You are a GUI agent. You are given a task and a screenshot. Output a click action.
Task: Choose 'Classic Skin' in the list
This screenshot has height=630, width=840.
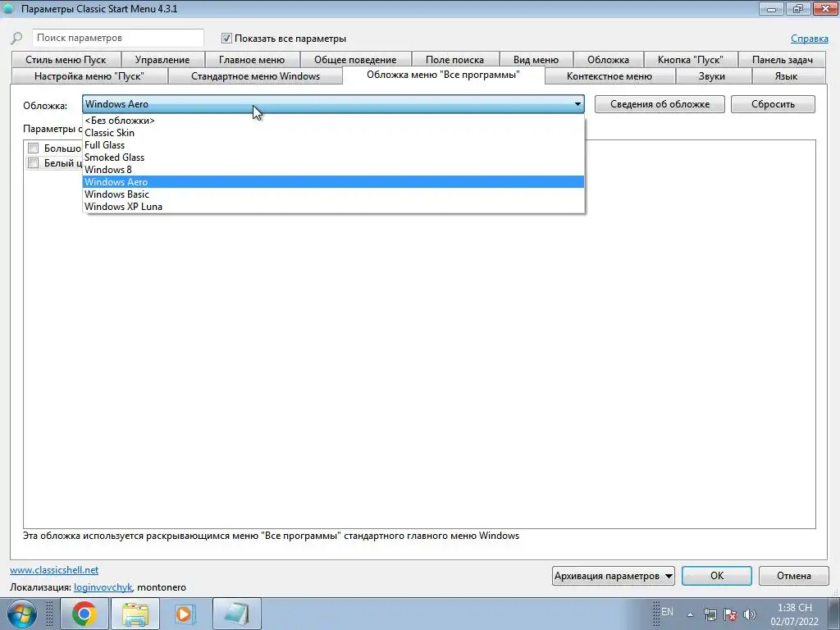click(333, 133)
